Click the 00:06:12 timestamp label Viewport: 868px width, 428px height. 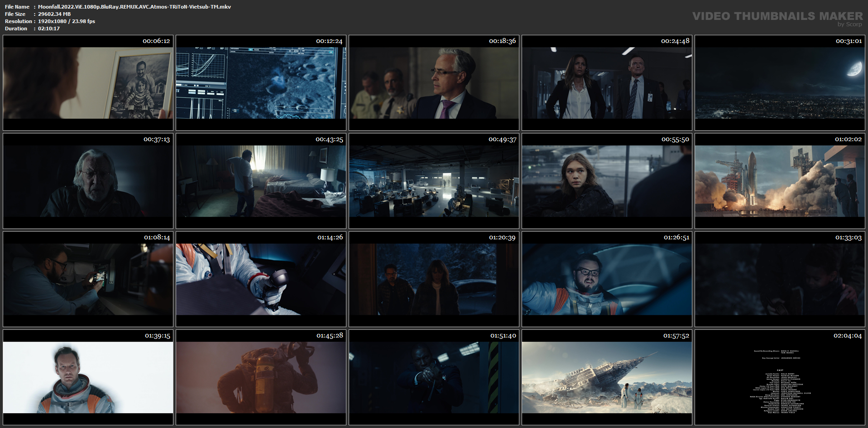(156, 41)
